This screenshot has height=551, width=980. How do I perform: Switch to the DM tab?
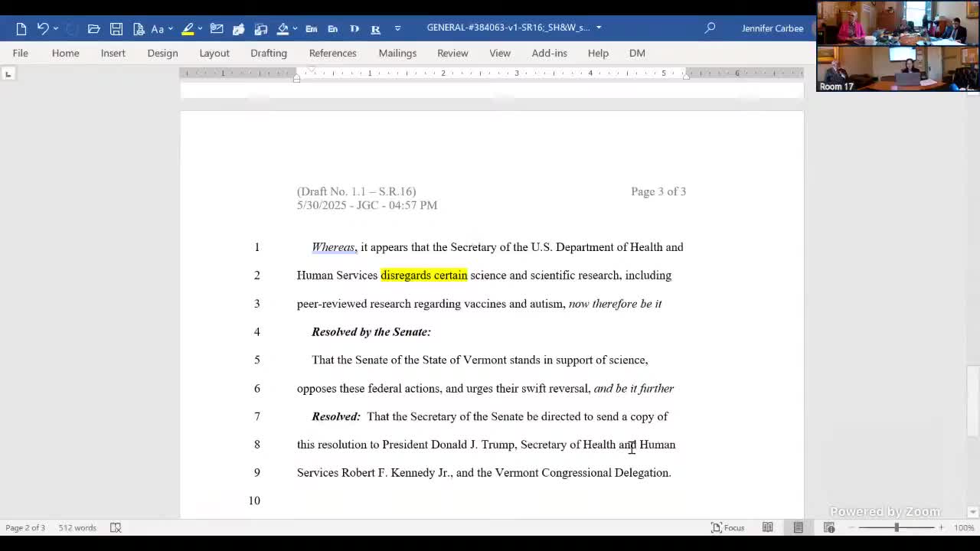(x=637, y=53)
